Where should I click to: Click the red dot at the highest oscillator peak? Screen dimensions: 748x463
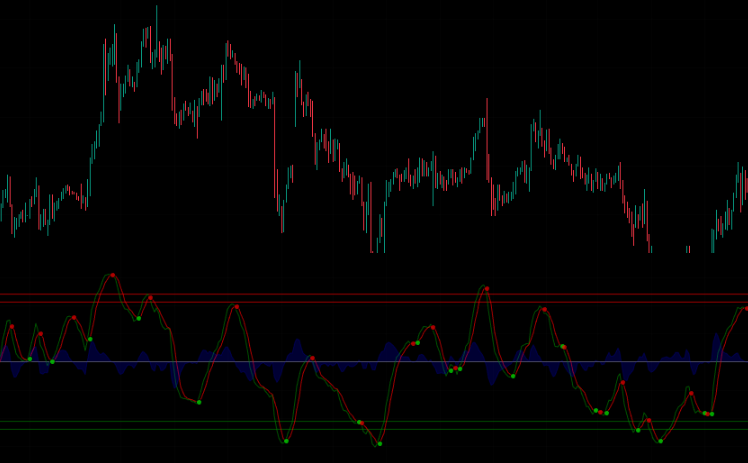(x=112, y=275)
